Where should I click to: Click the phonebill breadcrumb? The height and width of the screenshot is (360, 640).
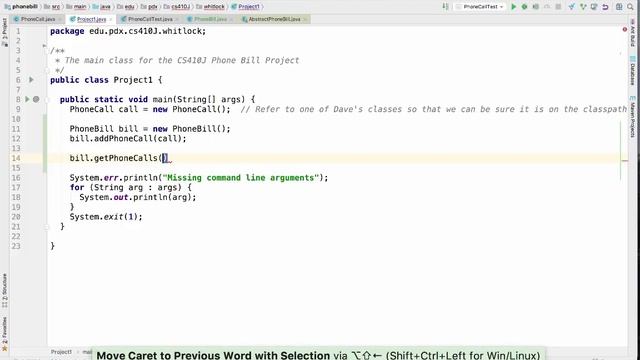[x=21, y=7]
